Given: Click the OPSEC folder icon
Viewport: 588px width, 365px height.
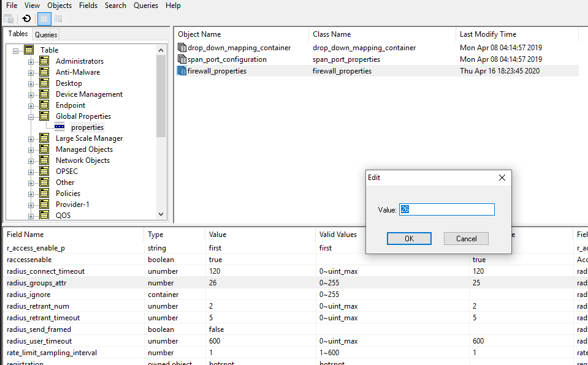Looking at the screenshot, I should click(x=44, y=171).
